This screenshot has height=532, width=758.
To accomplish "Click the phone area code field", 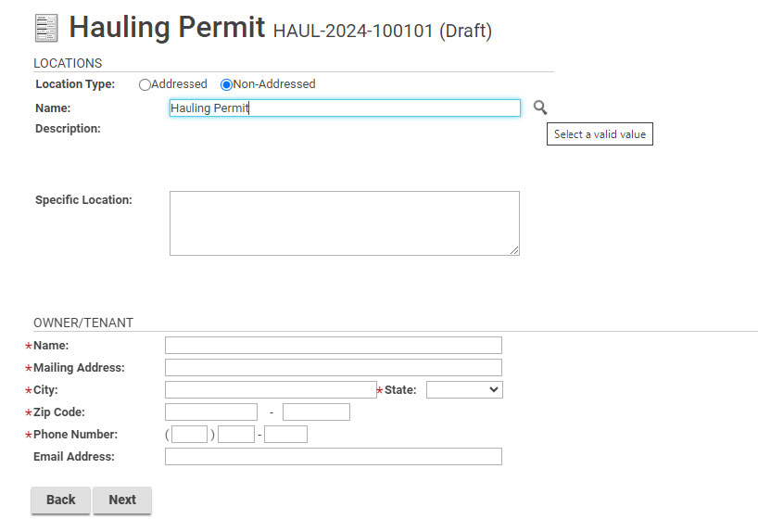I will (x=189, y=435).
